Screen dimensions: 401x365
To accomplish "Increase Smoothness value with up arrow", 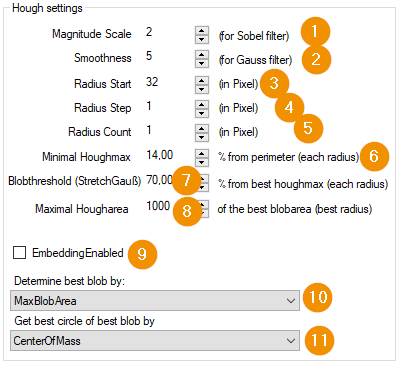I will 202,55.
